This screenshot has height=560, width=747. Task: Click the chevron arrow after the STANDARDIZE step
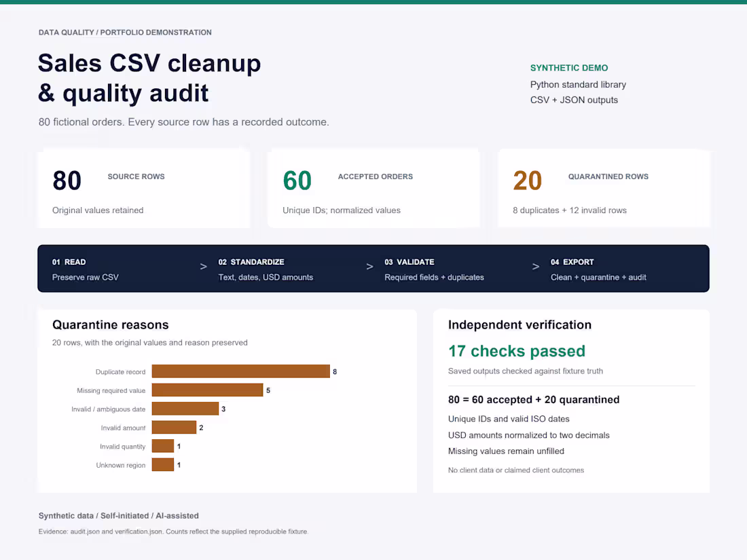pyautogui.click(x=369, y=267)
